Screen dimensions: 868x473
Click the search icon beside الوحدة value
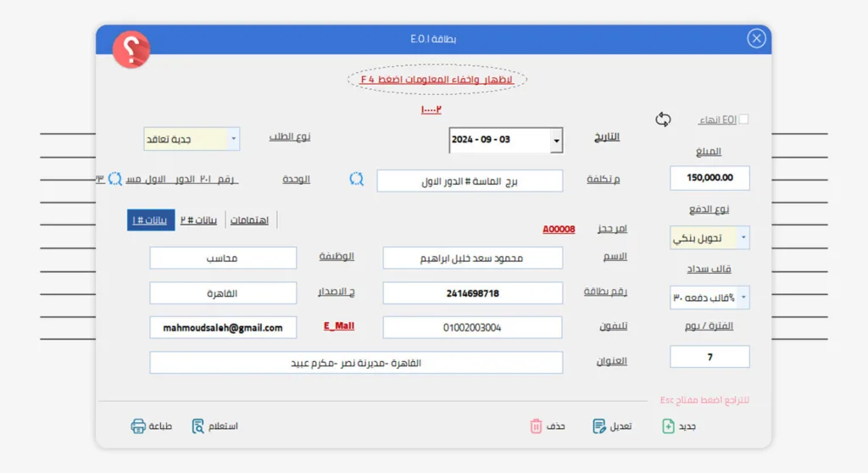[x=115, y=179]
